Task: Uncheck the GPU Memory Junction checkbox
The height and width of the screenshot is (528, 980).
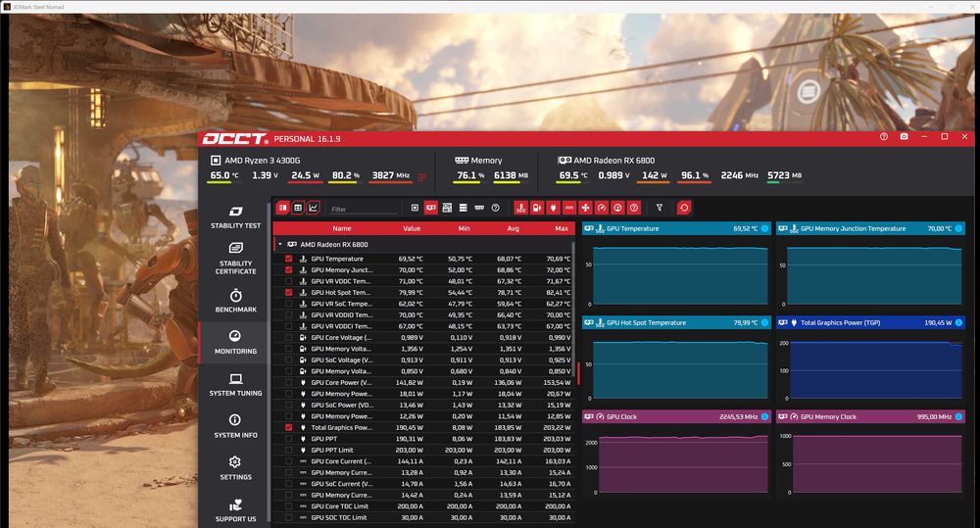Action: pyautogui.click(x=289, y=270)
